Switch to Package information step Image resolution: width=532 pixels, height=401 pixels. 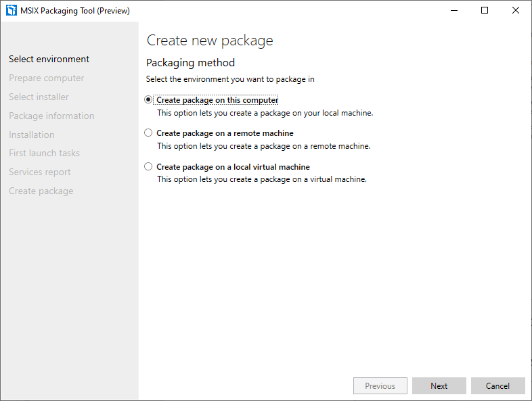coord(51,116)
